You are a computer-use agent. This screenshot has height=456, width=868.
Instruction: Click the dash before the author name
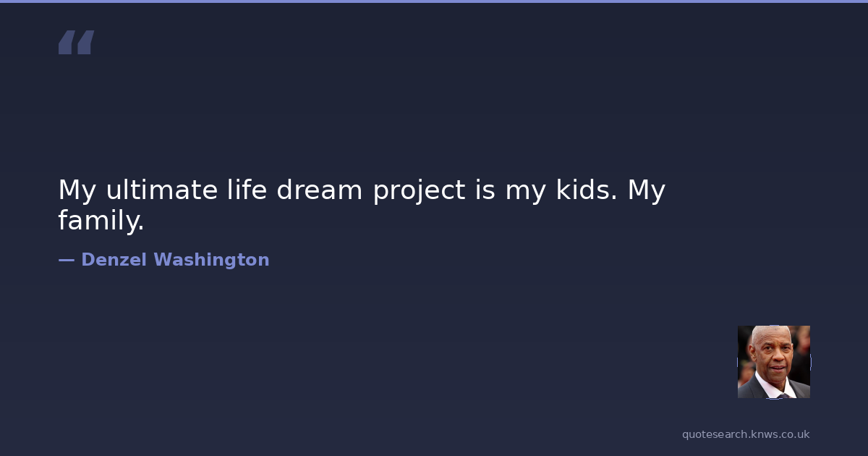[x=66, y=260]
